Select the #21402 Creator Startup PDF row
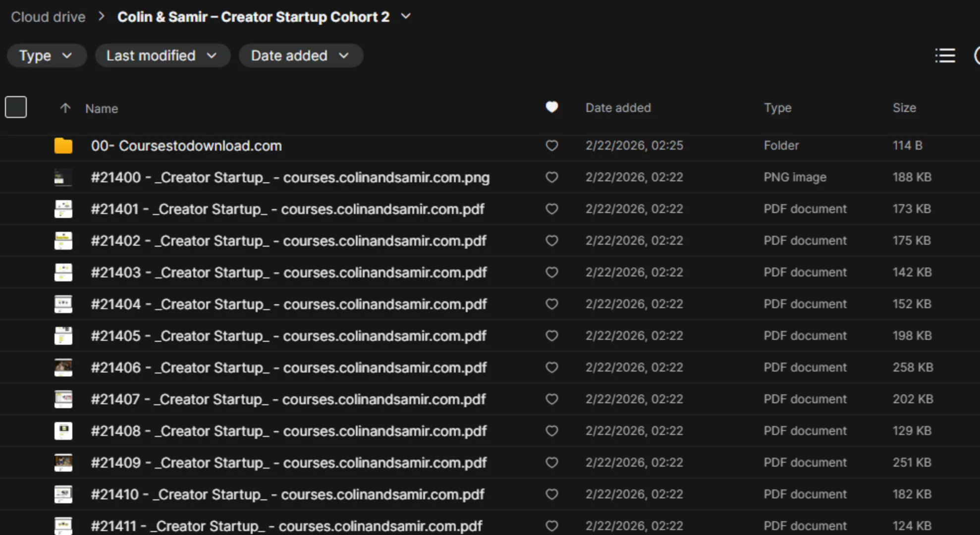980x535 pixels. [288, 241]
